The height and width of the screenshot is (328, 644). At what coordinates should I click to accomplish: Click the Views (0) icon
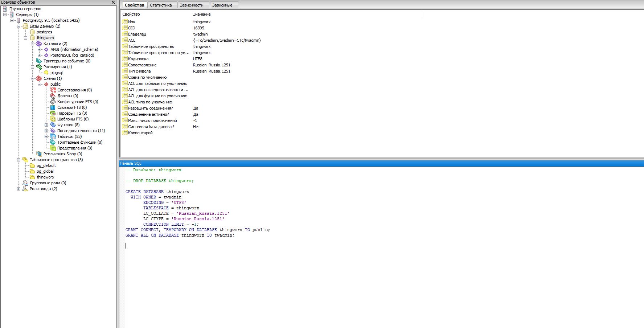click(x=53, y=148)
